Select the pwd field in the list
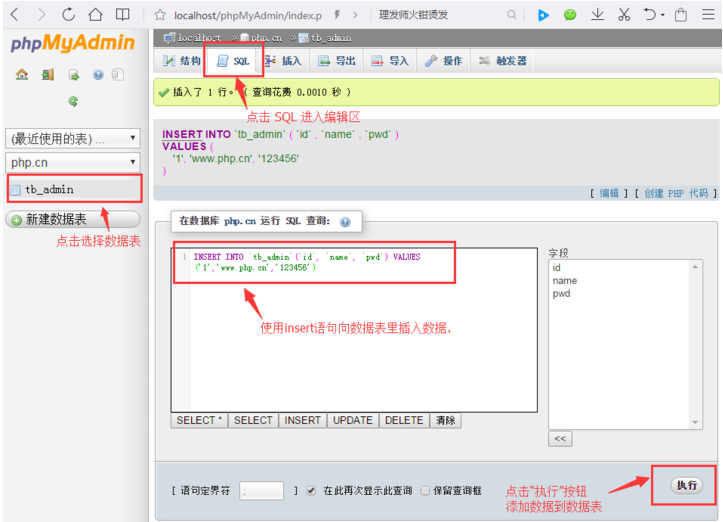The width and height of the screenshot is (723, 522). [561, 294]
